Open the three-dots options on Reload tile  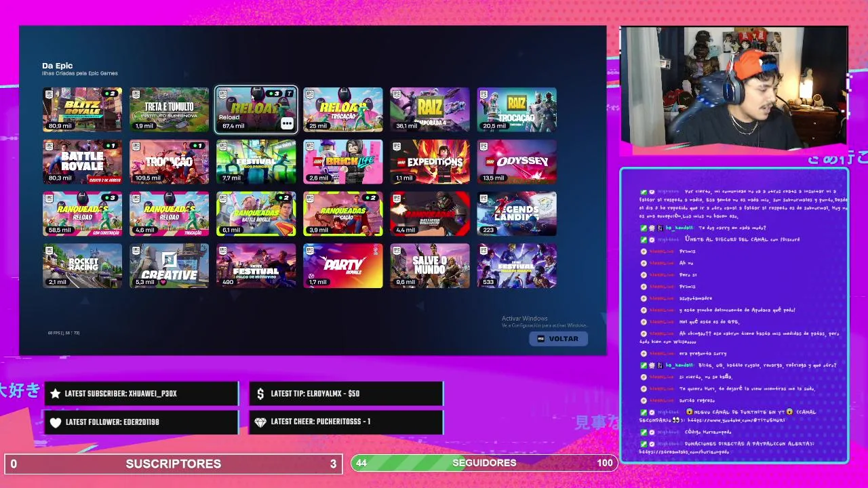point(287,123)
